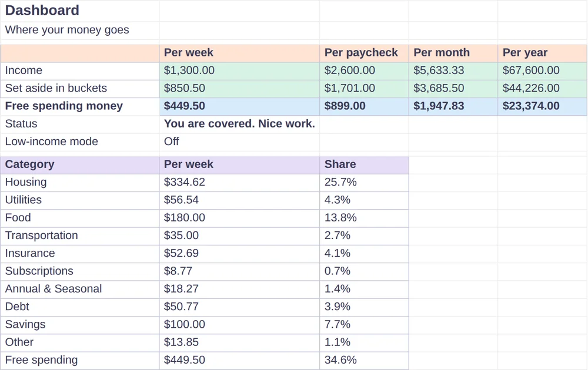Select Income per paycheck cell $2,600.00
This screenshot has height=370, width=588.
pyautogui.click(x=364, y=71)
